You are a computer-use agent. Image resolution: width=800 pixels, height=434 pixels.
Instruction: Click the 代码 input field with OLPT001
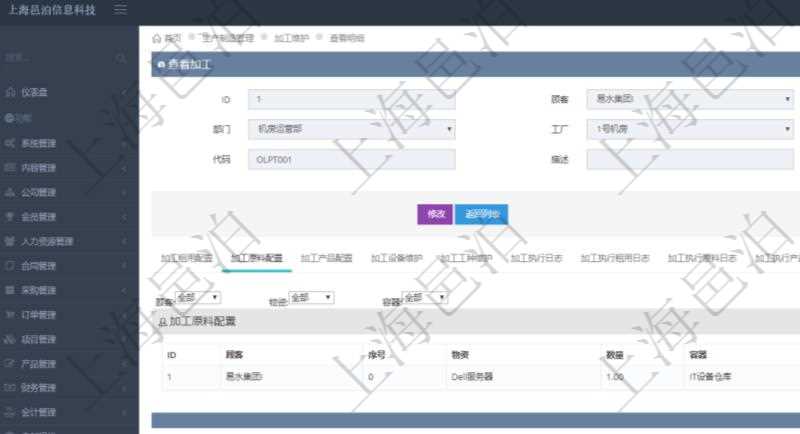tap(352, 159)
